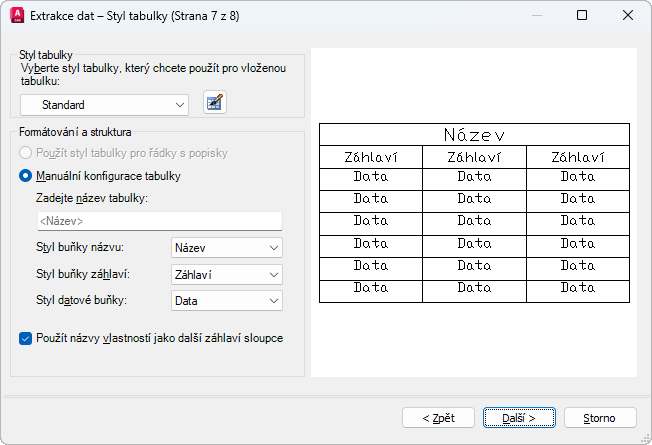
Task: Expand the Styl buňky názvu dropdown
Action: 227,248
